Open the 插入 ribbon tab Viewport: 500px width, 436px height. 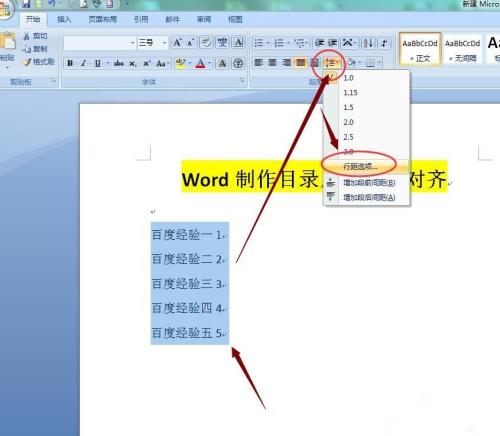[x=64, y=19]
